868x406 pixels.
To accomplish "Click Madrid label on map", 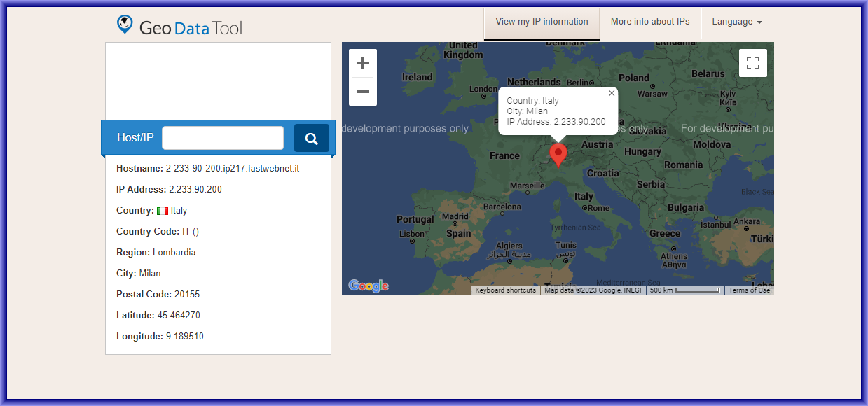I will coord(455,217).
